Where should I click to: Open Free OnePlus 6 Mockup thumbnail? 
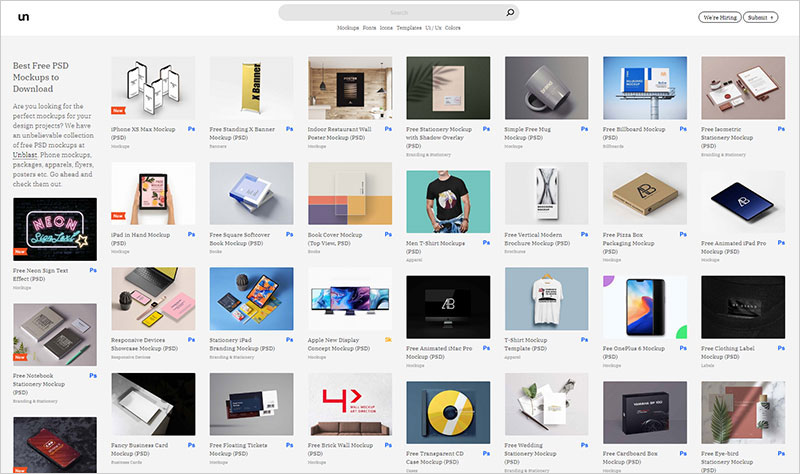click(x=645, y=307)
